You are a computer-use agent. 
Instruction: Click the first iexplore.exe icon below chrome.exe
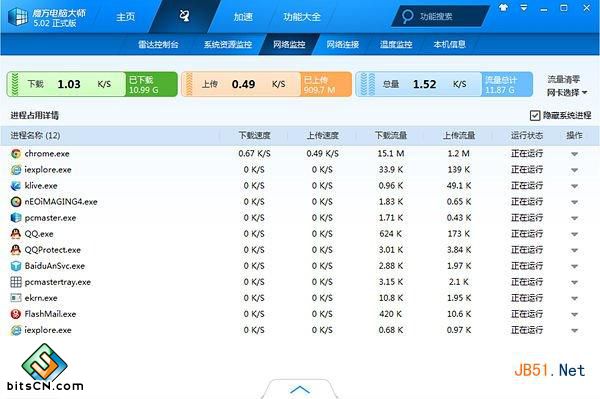point(16,170)
